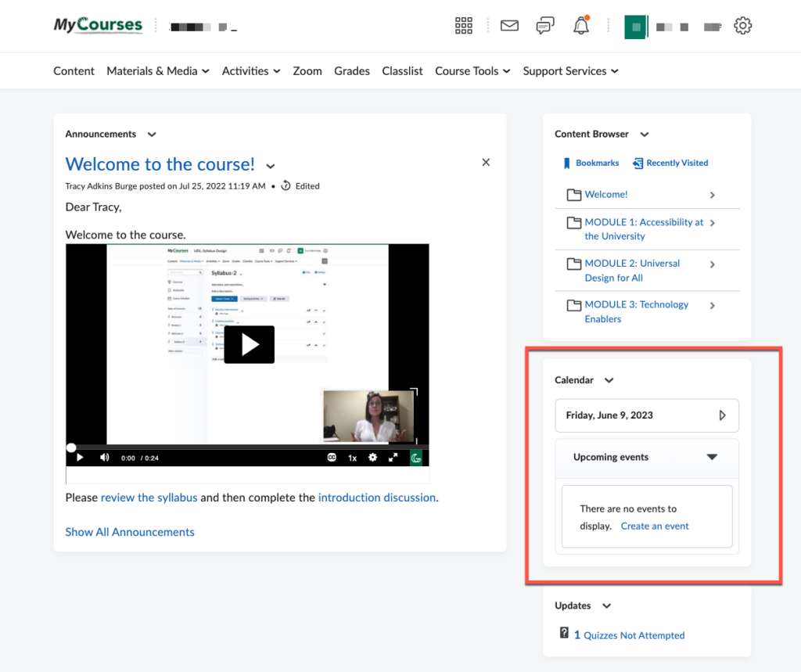Viewport: 801px width, 672px height.
Task: Change playback speed from 1x
Action: 352,458
